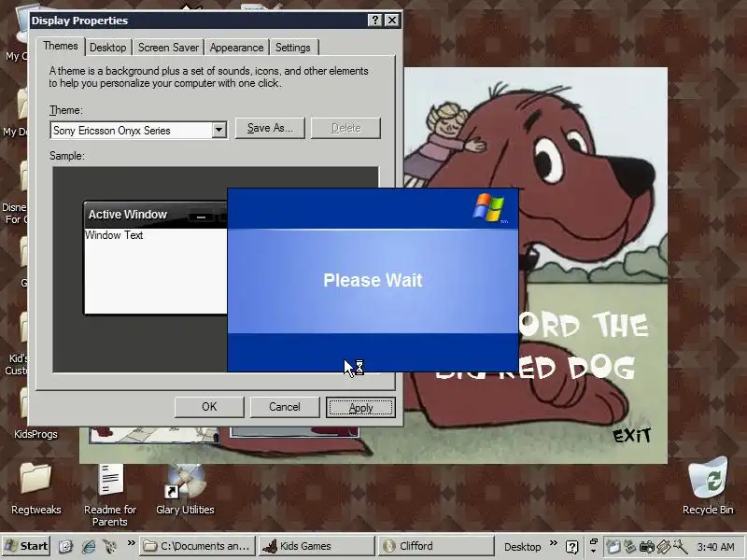Switch to the Screen Saver tab
Viewport: 747px width, 560px height.
pyautogui.click(x=168, y=48)
